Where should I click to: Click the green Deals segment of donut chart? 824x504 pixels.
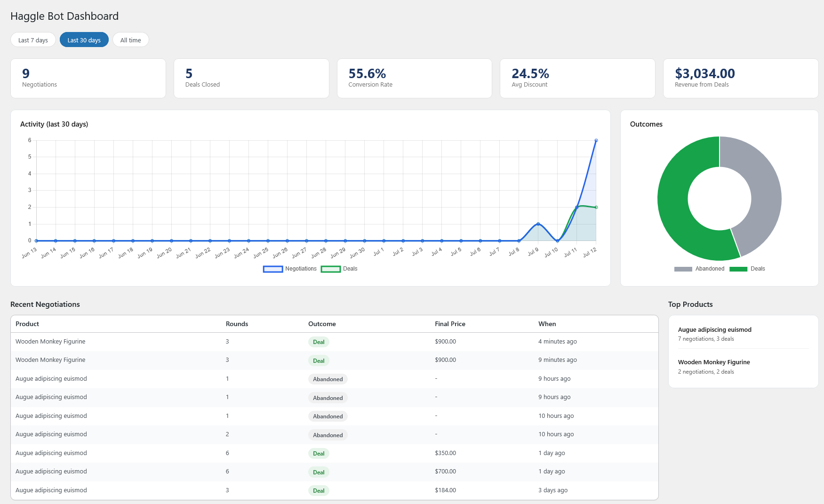click(x=674, y=207)
